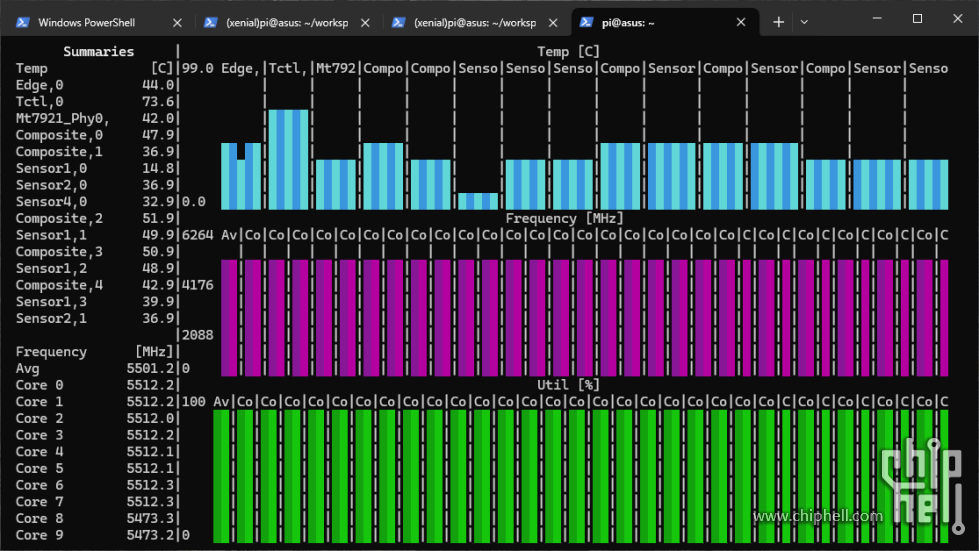Click the Frequency [MHz] summary heading
This screenshot has height=551, width=979.
(95, 352)
